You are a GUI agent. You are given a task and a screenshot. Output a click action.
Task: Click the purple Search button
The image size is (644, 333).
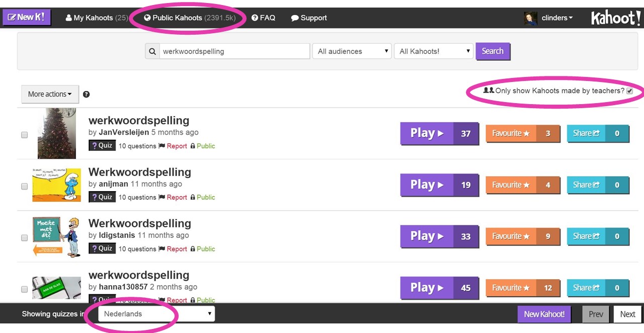point(493,51)
